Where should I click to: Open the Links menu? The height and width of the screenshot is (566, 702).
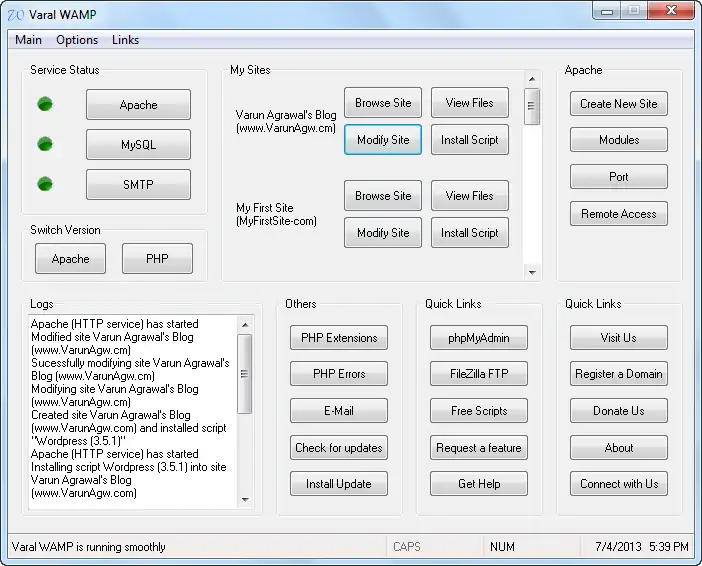click(x=125, y=40)
